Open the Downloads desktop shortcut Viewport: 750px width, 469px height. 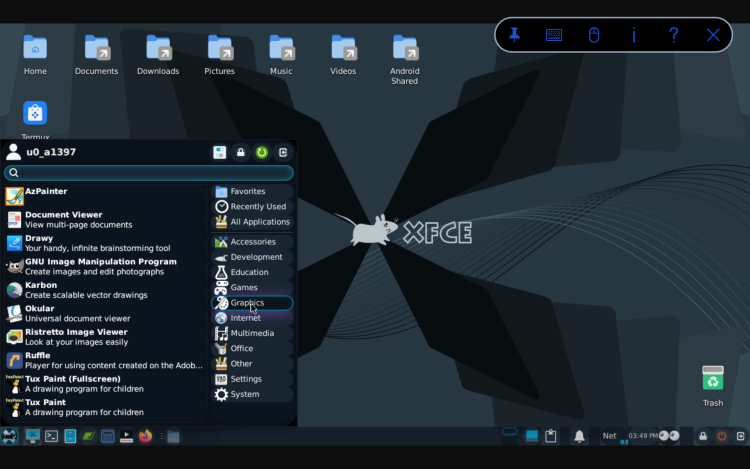(158, 55)
